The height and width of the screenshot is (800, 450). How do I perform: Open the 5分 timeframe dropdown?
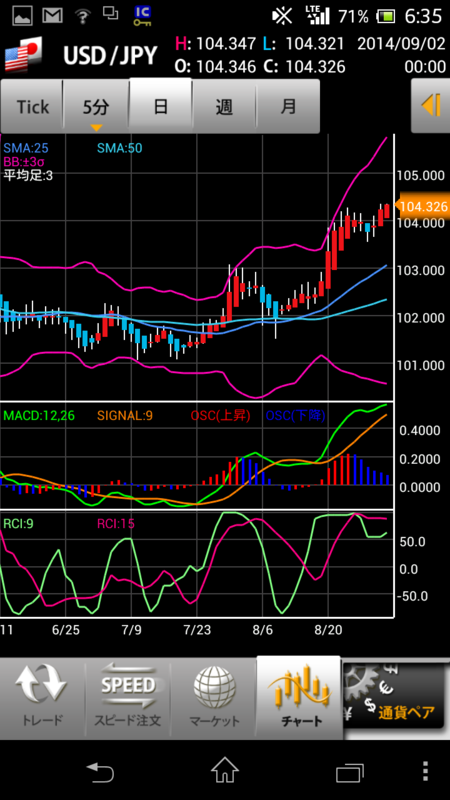[x=96, y=107]
